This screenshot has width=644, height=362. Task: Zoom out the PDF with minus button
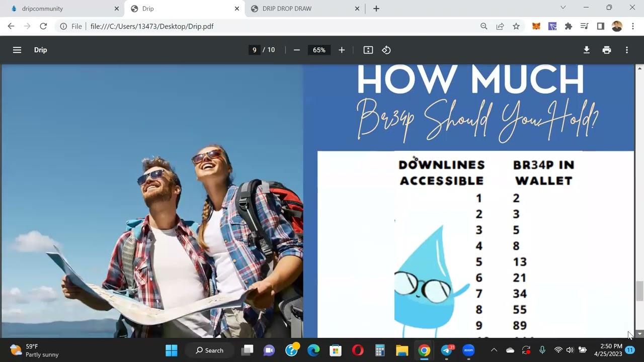(x=297, y=50)
